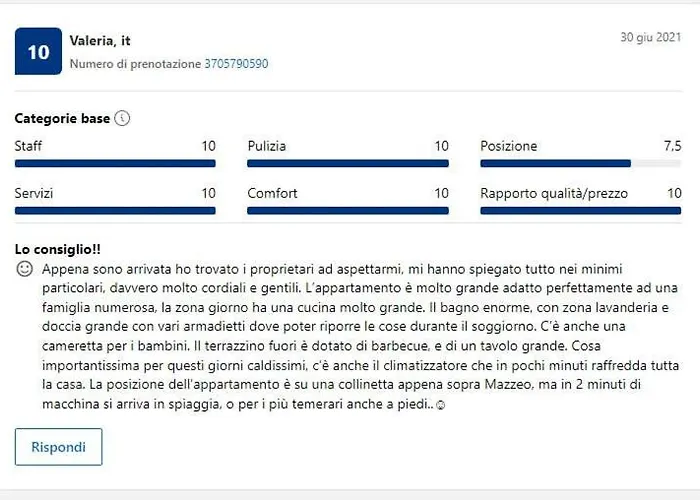This screenshot has width=700, height=500.
Task: Click the Numero di prenotazione label
Action: click(135, 64)
